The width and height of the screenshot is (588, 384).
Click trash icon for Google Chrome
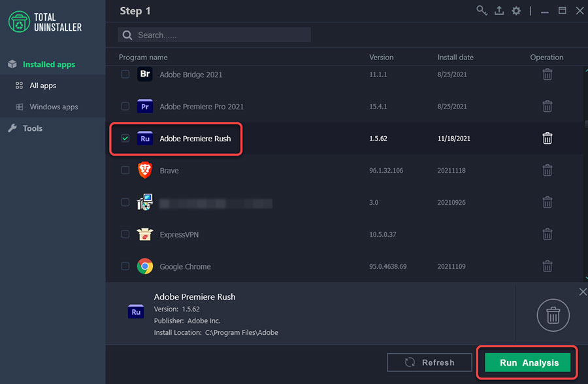[547, 266]
